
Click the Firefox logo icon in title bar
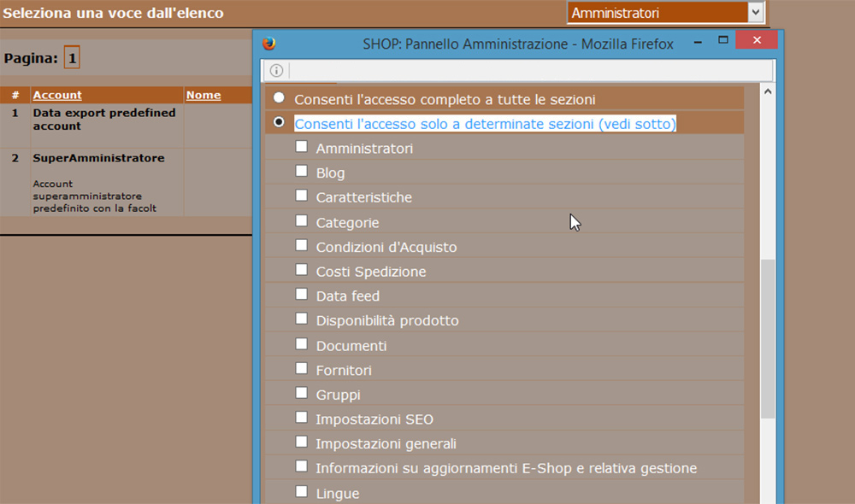pos(268,43)
